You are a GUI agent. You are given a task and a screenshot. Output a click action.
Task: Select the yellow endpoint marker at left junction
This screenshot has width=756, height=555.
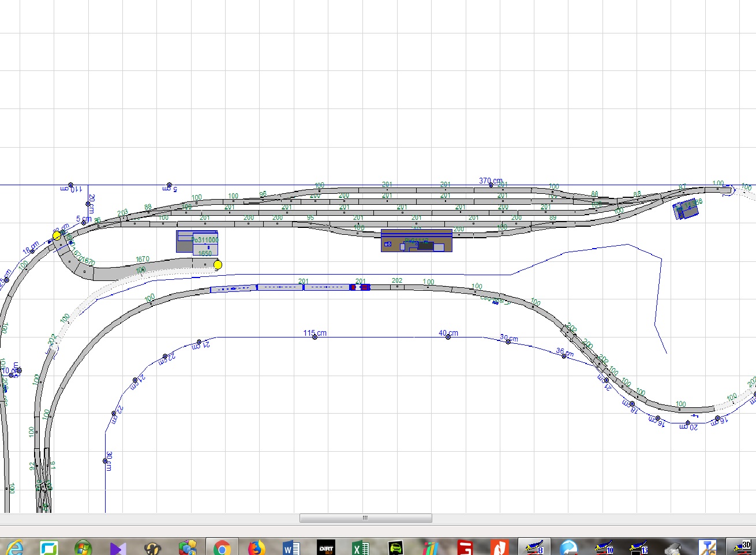[x=57, y=235]
